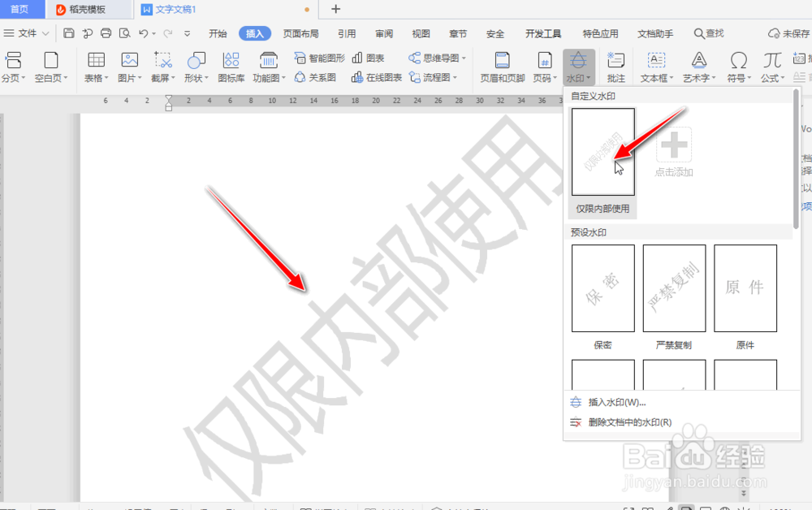Insert 页码 page number
This screenshot has height=510, width=812.
coord(545,67)
